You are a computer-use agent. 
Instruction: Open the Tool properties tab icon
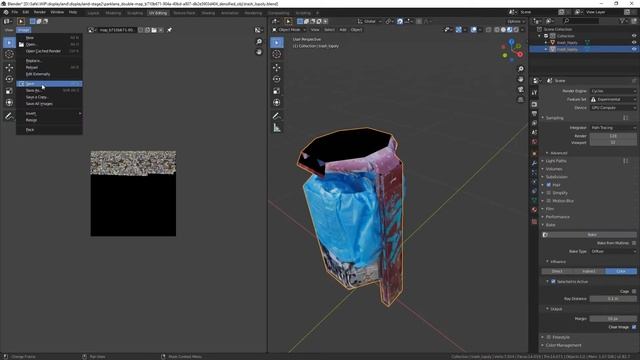click(534, 93)
